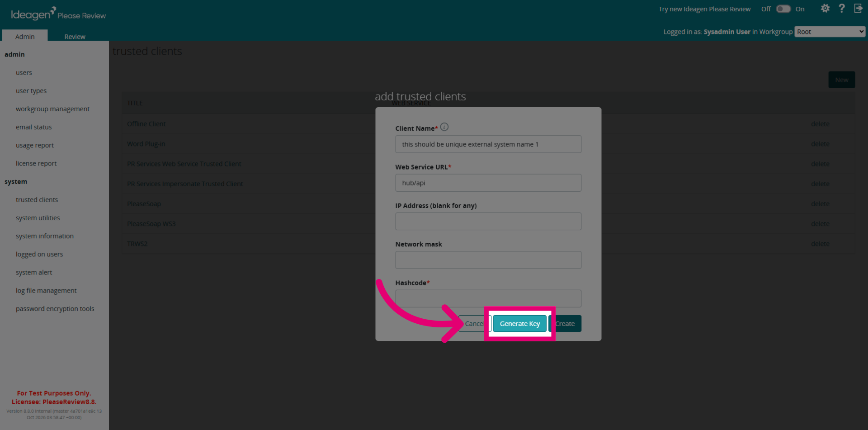Switch to the Review tab
The width and height of the screenshot is (868, 430).
(x=75, y=36)
